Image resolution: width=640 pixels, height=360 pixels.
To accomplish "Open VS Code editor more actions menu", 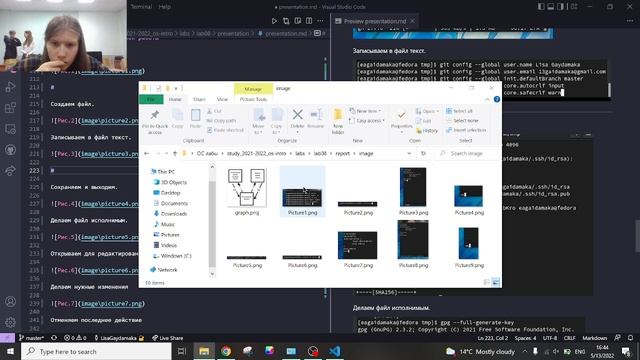I will (320, 21).
